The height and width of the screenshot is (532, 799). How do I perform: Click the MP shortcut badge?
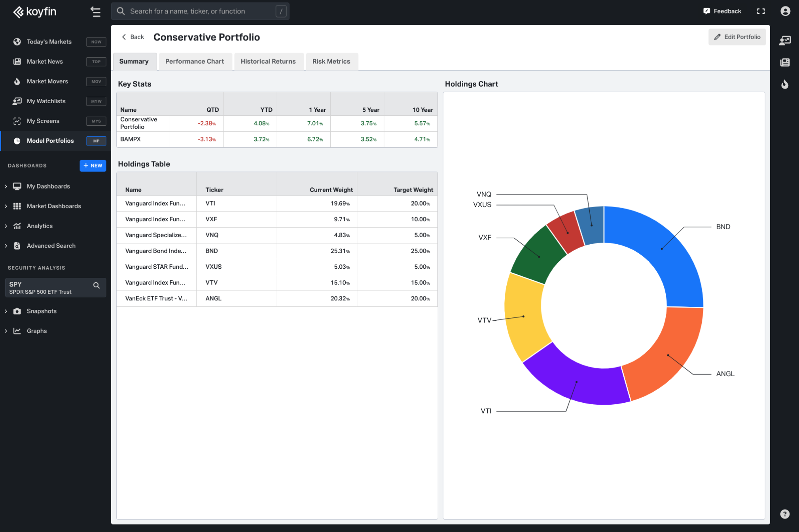tap(96, 141)
